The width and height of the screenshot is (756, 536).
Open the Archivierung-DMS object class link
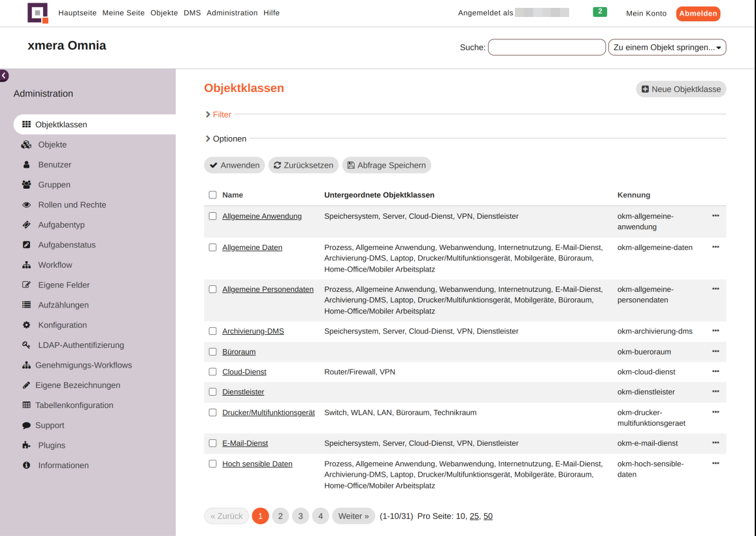pos(253,332)
